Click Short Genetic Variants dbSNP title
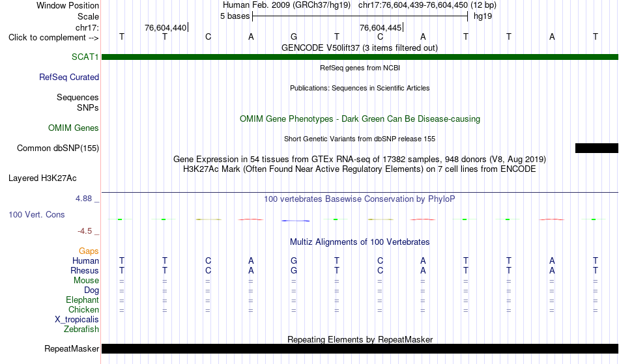This screenshot has height=364, width=619. [x=360, y=139]
